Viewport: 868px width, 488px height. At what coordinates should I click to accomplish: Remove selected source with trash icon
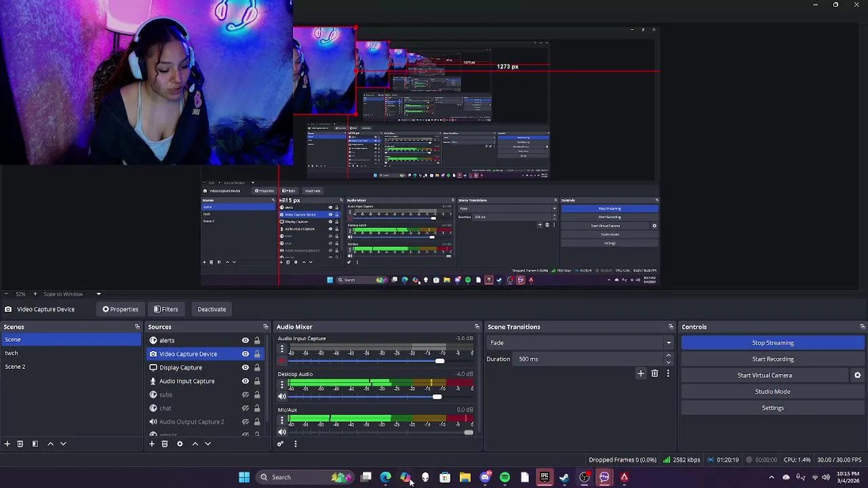[165, 444]
